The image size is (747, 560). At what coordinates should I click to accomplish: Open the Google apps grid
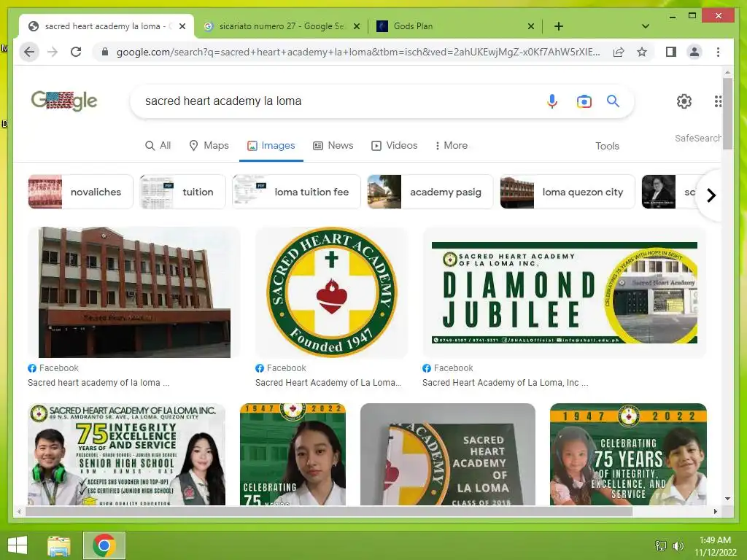click(x=718, y=101)
